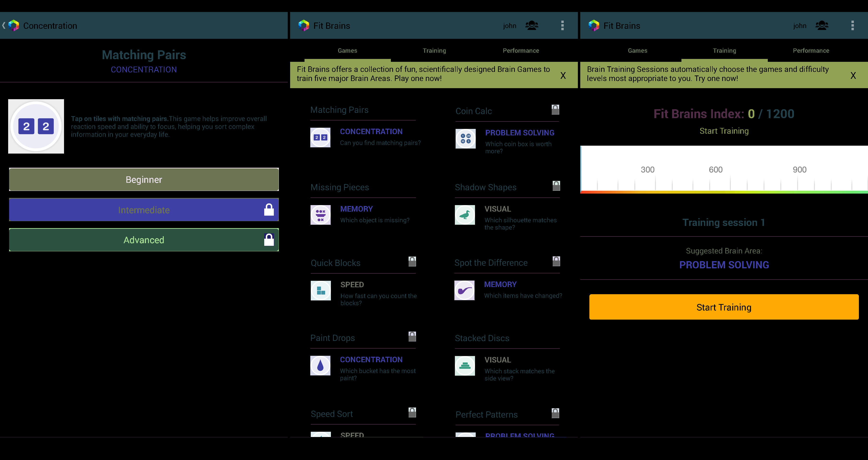The width and height of the screenshot is (868, 460).
Task: Click Fit Brains Index gauge at 600
Action: tap(716, 170)
